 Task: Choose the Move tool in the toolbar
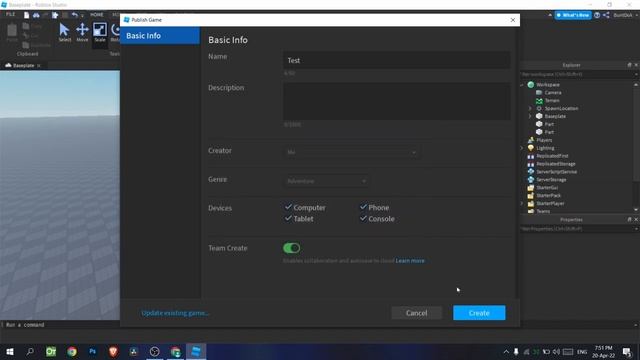[82, 32]
